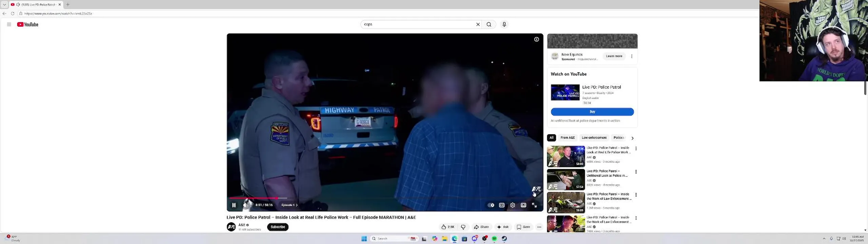Share the video using Share button
868x244 pixels.
[x=481, y=227]
